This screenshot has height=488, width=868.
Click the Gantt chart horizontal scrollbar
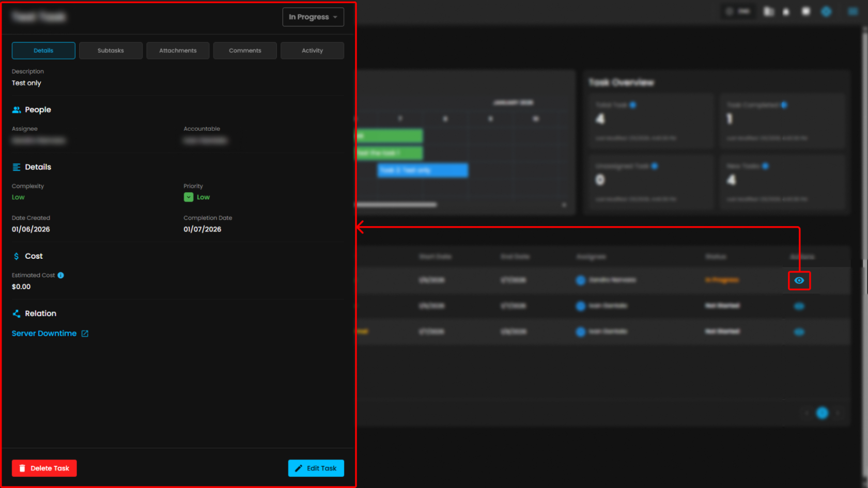pos(397,205)
